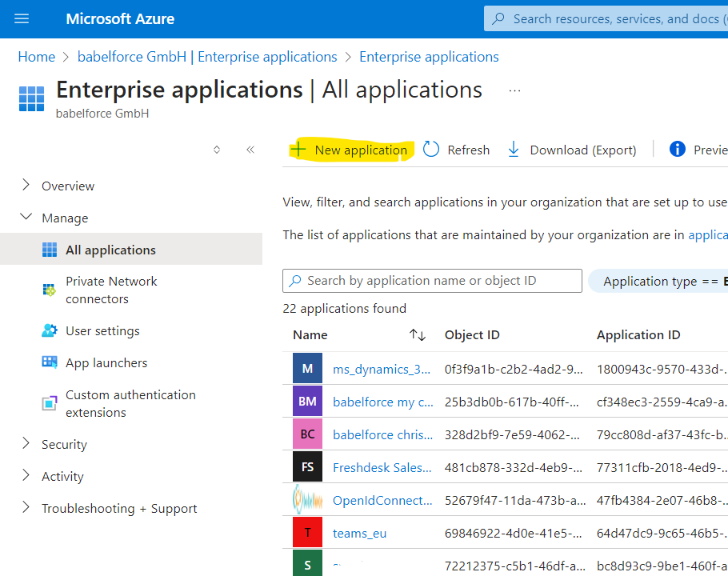Collapse the Manage section
Screen dimensions: 728x576
tap(26, 217)
